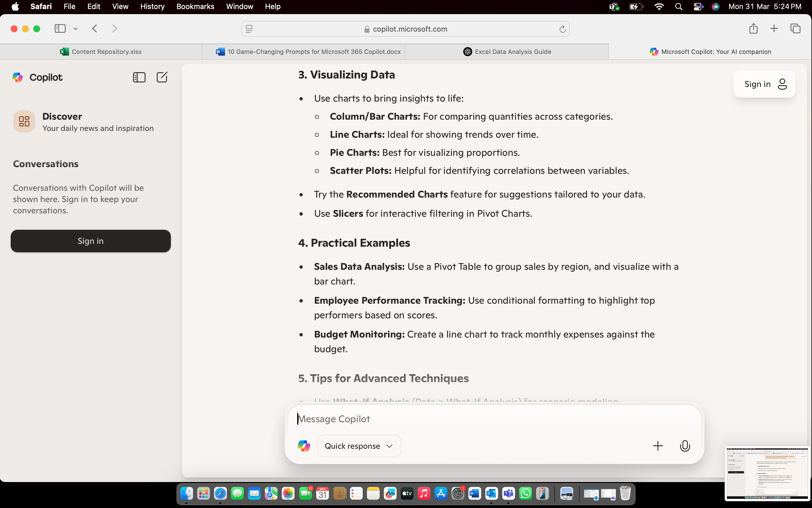Open the View menu
The height and width of the screenshot is (508, 812).
tap(120, 7)
